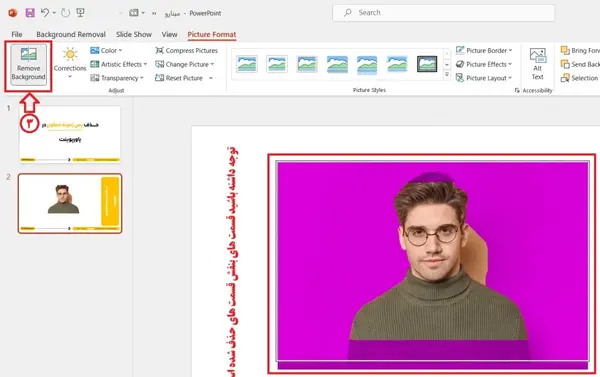Click in the Search box

(x=443, y=13)
